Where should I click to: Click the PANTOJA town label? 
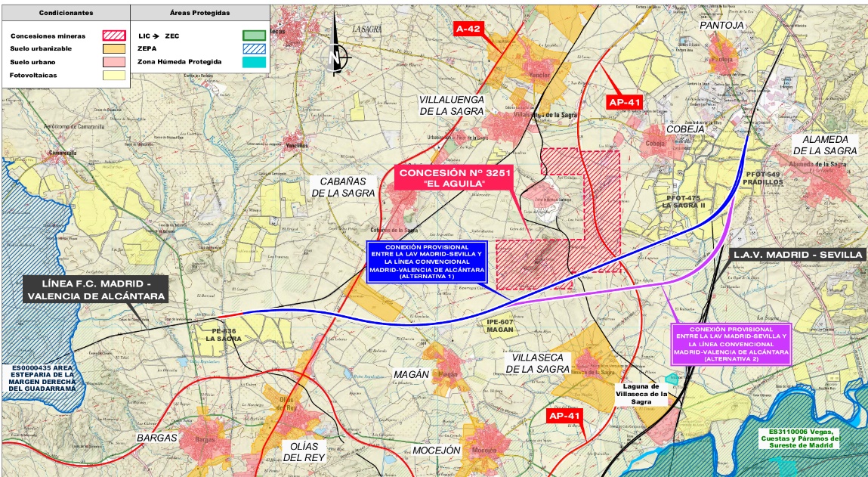pyautogui.click(x=722, y=26)
